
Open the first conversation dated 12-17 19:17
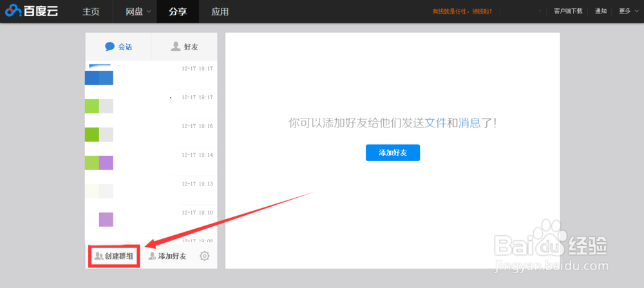click(x=151, y=75)
